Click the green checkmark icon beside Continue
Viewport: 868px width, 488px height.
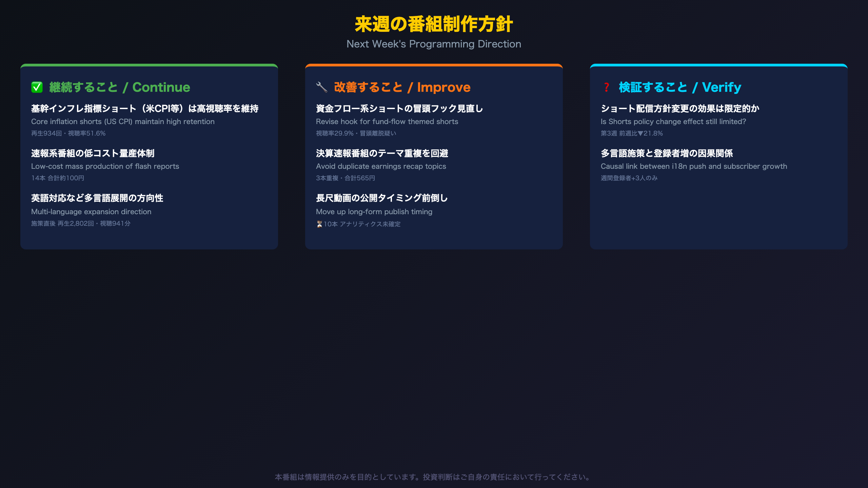point(37,87)
